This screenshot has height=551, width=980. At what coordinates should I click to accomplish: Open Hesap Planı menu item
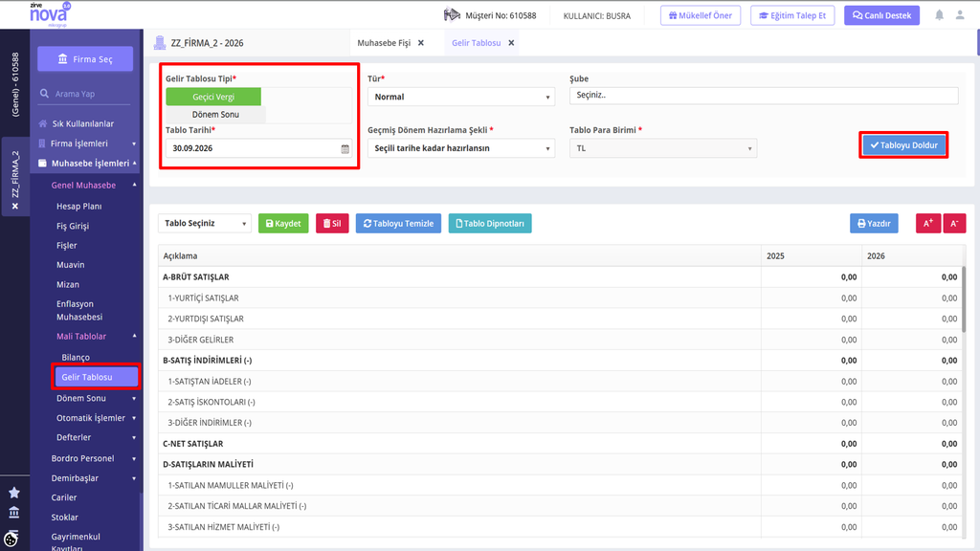coord(78,207)
